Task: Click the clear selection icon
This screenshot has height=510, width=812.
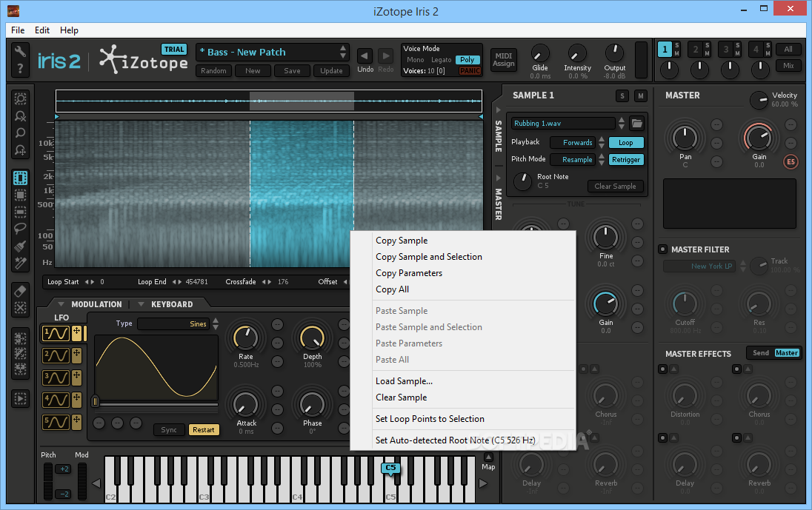Action: click(x=20, y=308)
